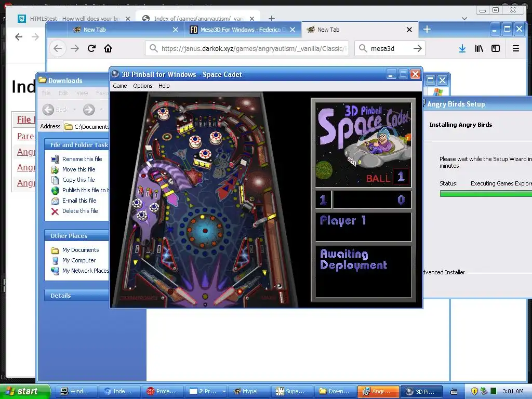Viewport: 532px width, 399px height.
Task: Open the hamburger menu in Mypal
Action: [516, 48]
